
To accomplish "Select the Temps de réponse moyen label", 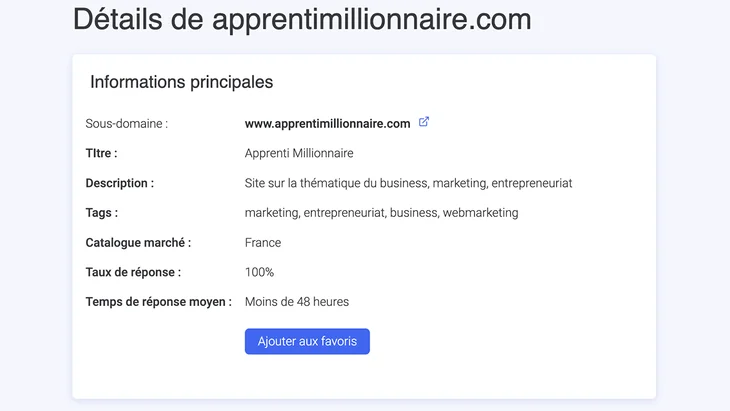I will (x=158, y=302).
